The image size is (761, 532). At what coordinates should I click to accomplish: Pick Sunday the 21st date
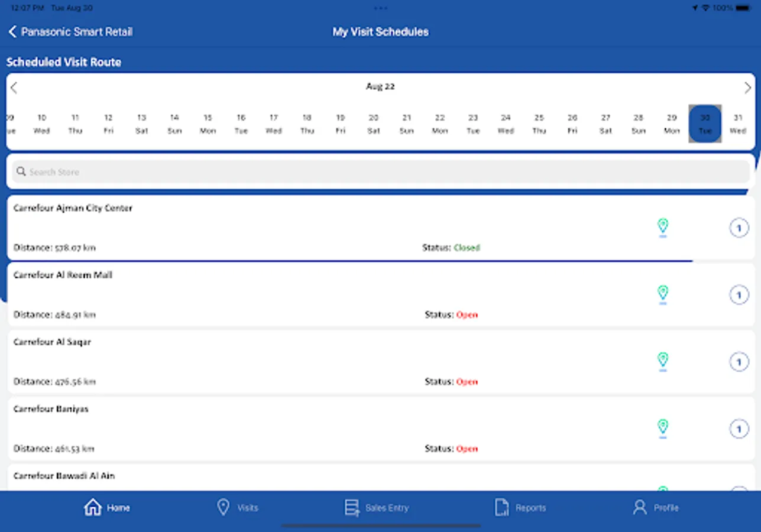(x=406, y=124)
